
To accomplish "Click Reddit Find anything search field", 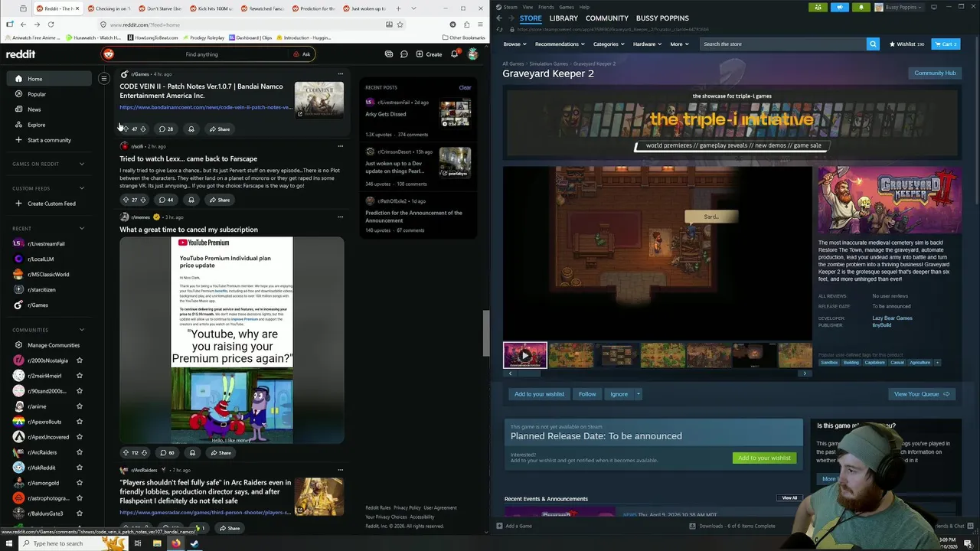I will (x=201, y=54).
